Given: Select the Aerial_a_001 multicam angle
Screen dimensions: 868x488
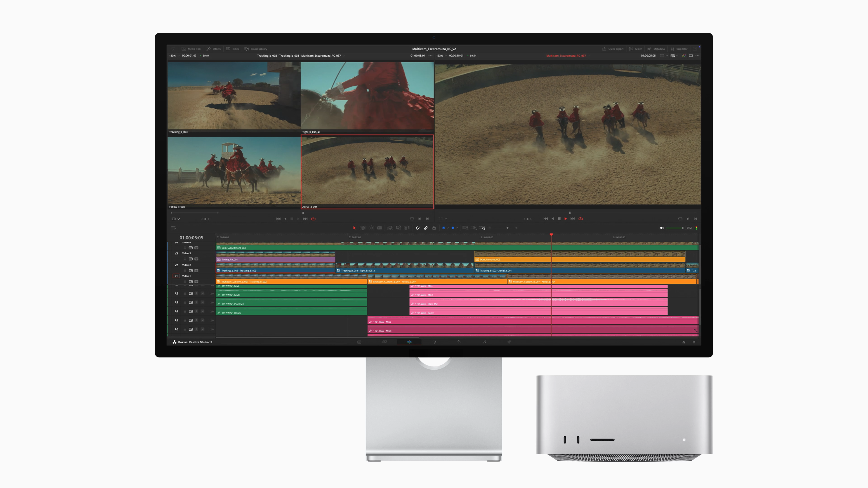Looking at the screenshot, I should pyautogui.click(x=367, y=171).
